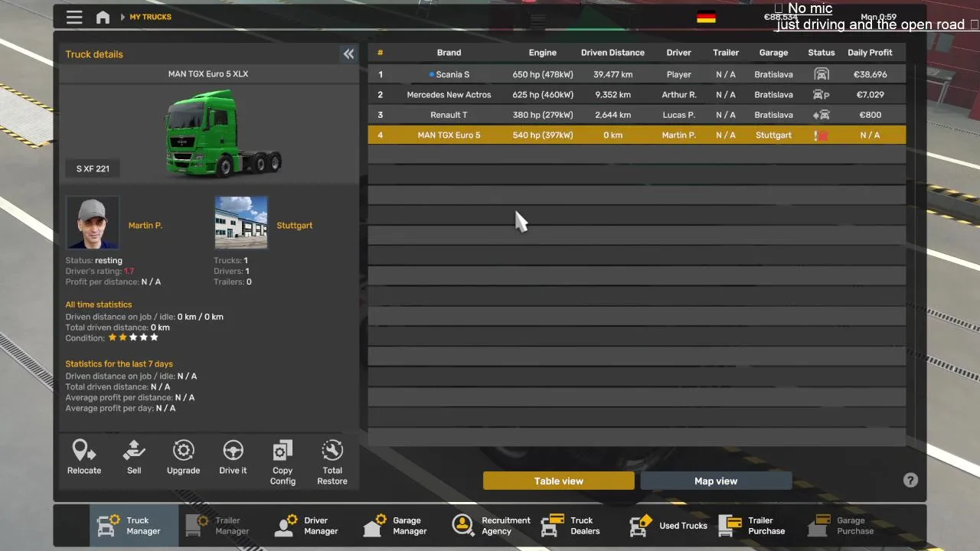
Task: Click €7,029 daily profit cell
Action: [x=870, y=95]
